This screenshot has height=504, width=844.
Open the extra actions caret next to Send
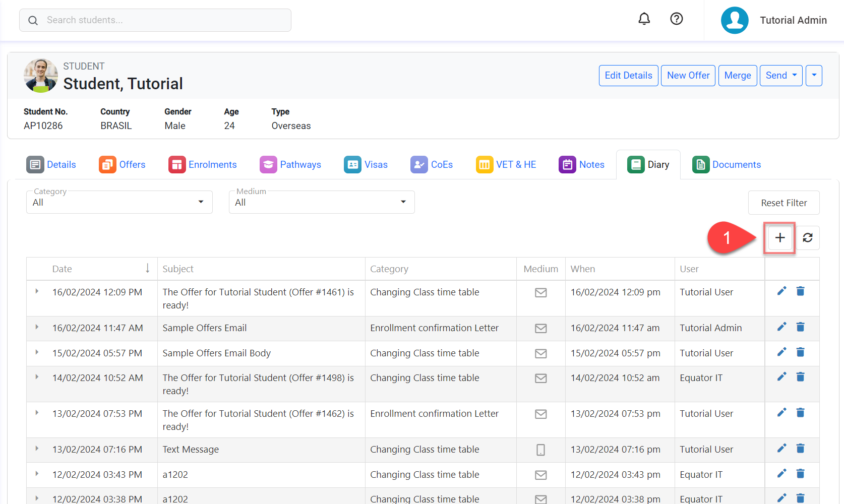coord(814,76)
